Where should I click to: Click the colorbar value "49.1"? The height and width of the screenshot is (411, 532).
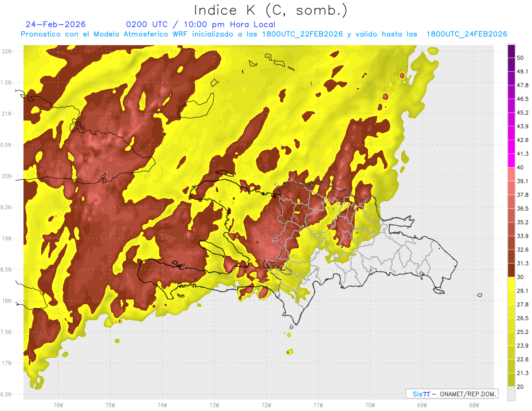523,71
